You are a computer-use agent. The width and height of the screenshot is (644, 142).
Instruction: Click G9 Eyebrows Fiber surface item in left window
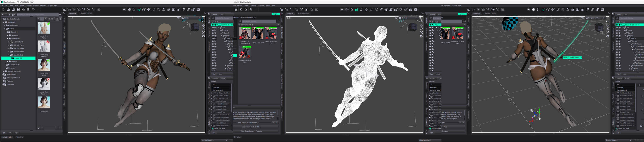tap(222, 98)
